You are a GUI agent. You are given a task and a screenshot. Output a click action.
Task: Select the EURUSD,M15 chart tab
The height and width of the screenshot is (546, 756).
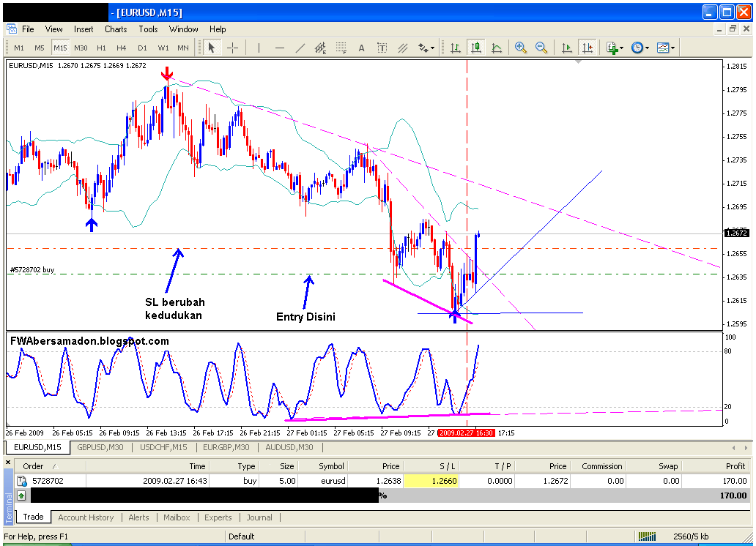point(37,447)
